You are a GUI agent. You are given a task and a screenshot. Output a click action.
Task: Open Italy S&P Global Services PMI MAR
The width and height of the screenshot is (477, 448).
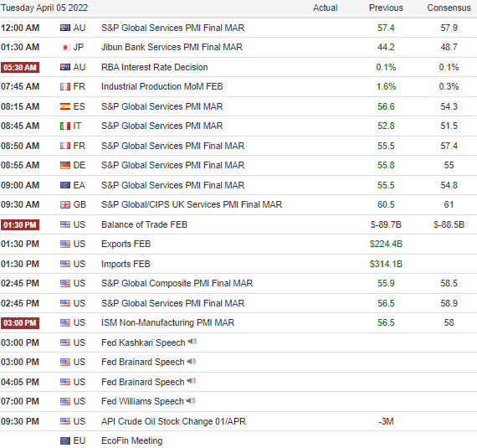(162, 126)
